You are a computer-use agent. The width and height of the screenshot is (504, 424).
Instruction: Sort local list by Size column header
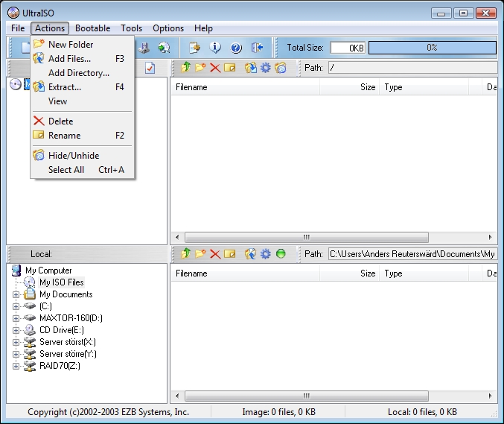(x=349, y=273)
